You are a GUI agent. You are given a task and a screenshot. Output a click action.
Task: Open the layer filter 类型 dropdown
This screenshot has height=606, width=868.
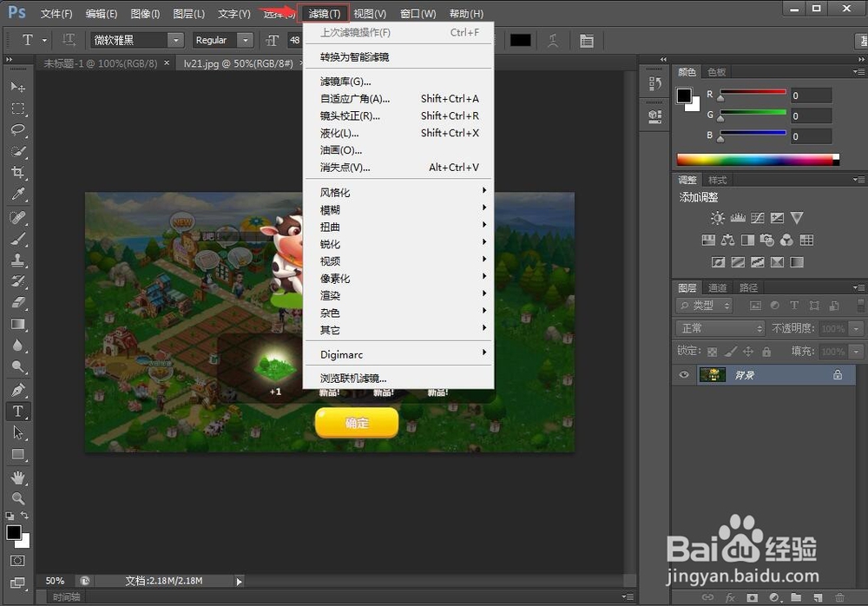[704, 306]
